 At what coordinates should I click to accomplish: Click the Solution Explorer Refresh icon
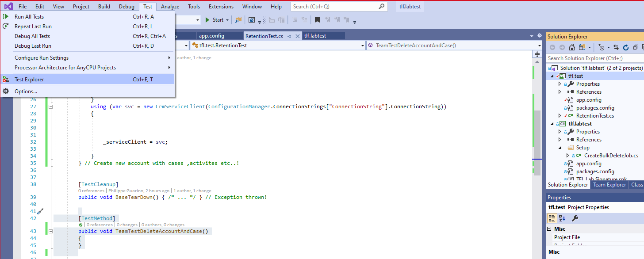pyautogui.click(x=626, y=47)
